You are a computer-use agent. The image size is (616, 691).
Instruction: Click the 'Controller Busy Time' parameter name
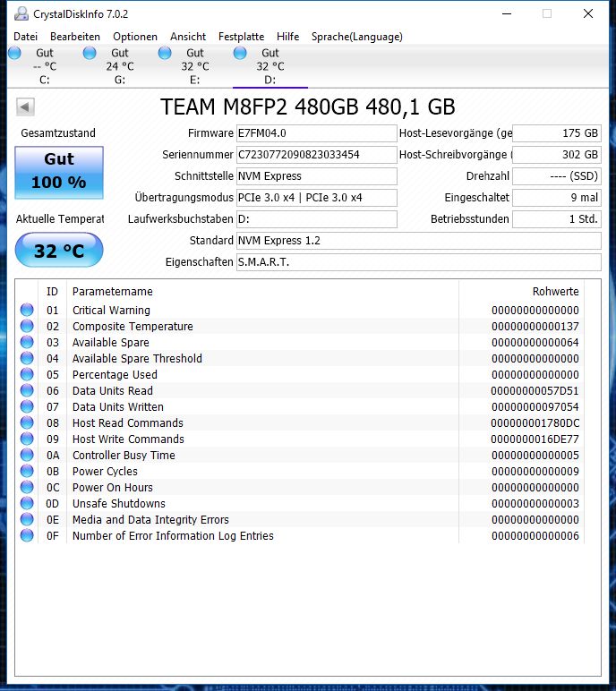(124, 456)
